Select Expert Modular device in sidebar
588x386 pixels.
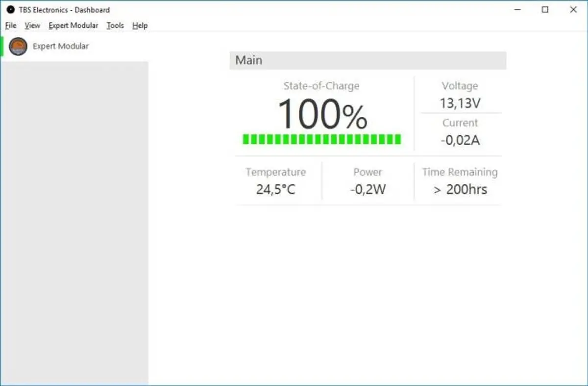pyautogui.click(x=75, y=46)
